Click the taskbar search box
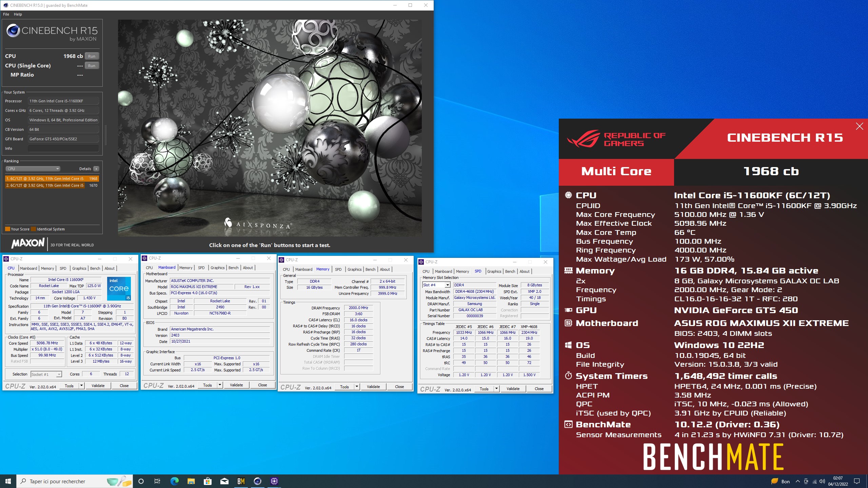 [x=75, y=481]
